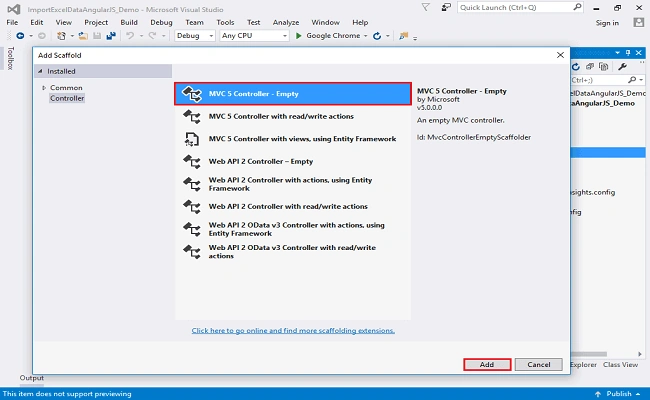Click the Refresh browser icon in toolbar

(377, 36)
